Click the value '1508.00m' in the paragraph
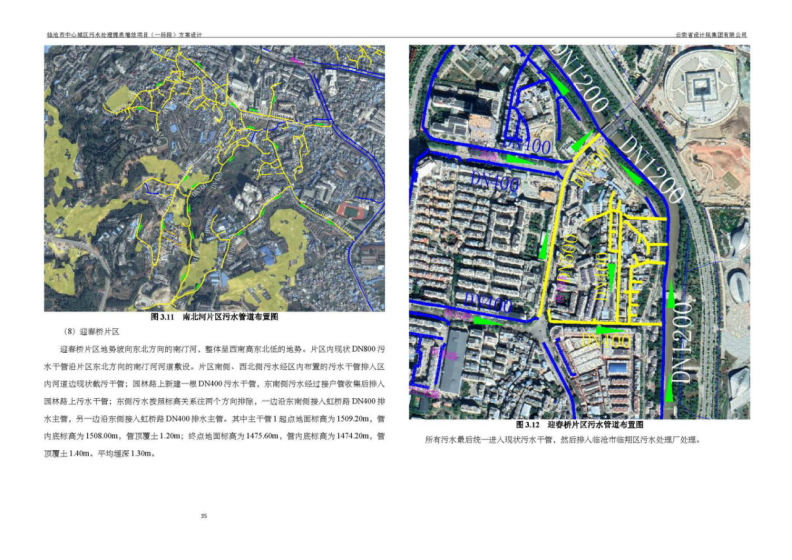792x560 pixels. (101, 436)
